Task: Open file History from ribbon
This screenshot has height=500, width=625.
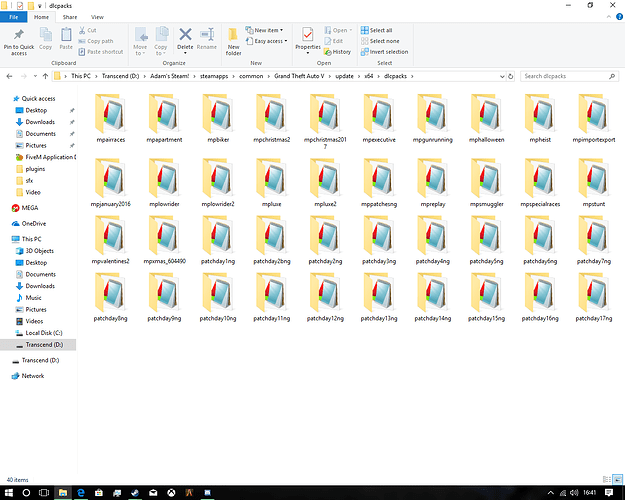Action: tap(338, 52)
